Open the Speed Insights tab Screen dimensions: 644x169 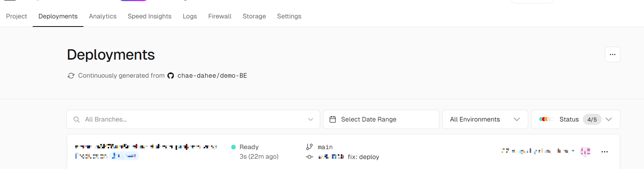pyautogui.click(x=149, y=16)
